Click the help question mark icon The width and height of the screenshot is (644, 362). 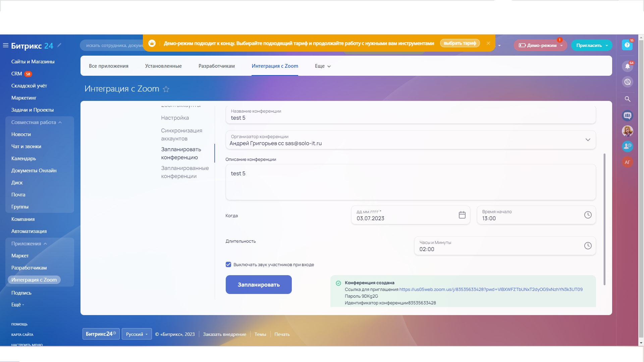627,45
